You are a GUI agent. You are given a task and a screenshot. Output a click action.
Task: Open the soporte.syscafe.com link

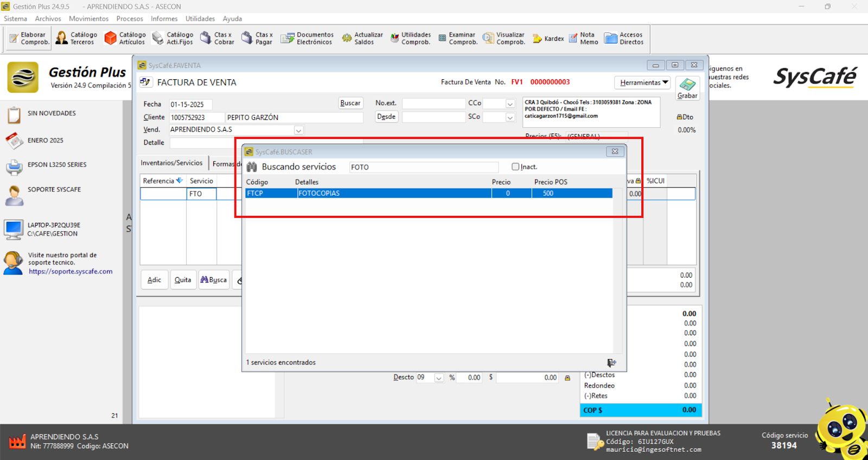(x=71, y=272)
